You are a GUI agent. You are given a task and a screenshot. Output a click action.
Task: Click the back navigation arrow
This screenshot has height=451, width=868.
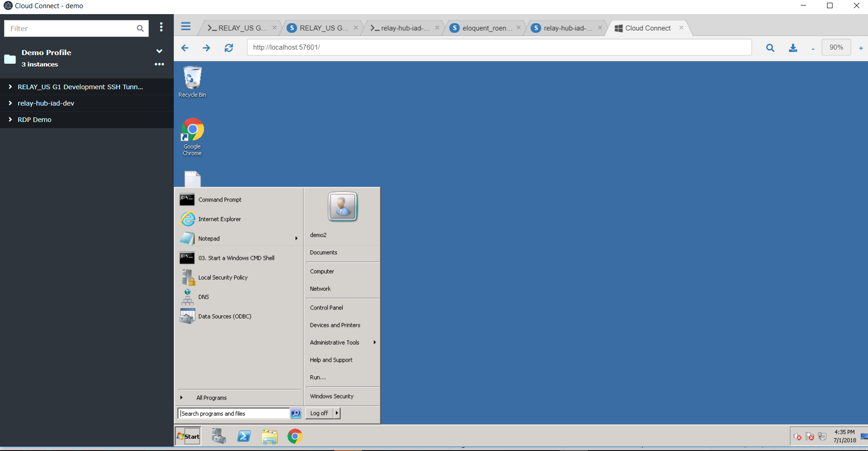[x=185, y=48]
